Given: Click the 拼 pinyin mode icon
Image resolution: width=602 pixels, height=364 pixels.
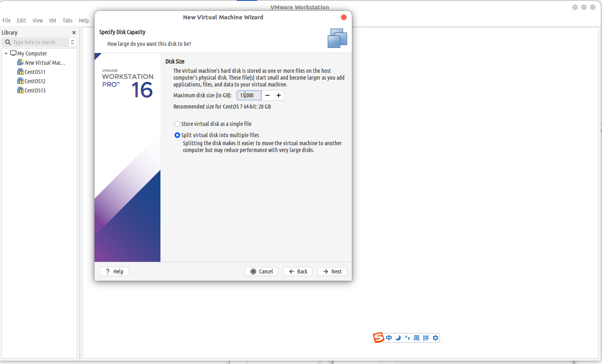Looking at the screenshot, I should [426, 338].
